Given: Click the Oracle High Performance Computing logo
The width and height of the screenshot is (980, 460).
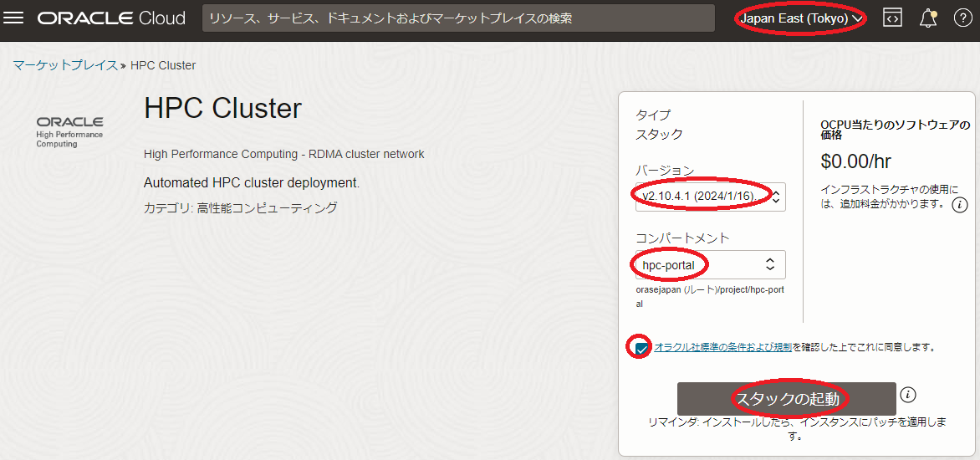Looking at the screenshot, I should coord(69,132).
